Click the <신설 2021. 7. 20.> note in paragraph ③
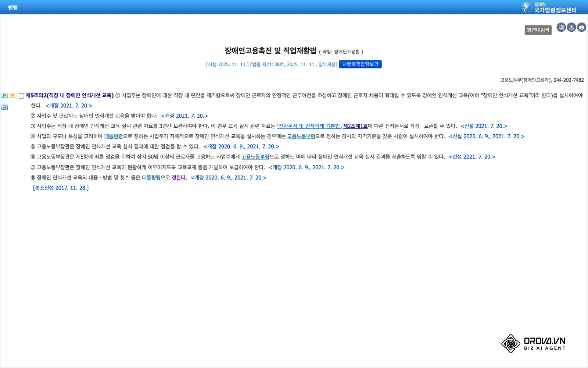 [484, 126]
